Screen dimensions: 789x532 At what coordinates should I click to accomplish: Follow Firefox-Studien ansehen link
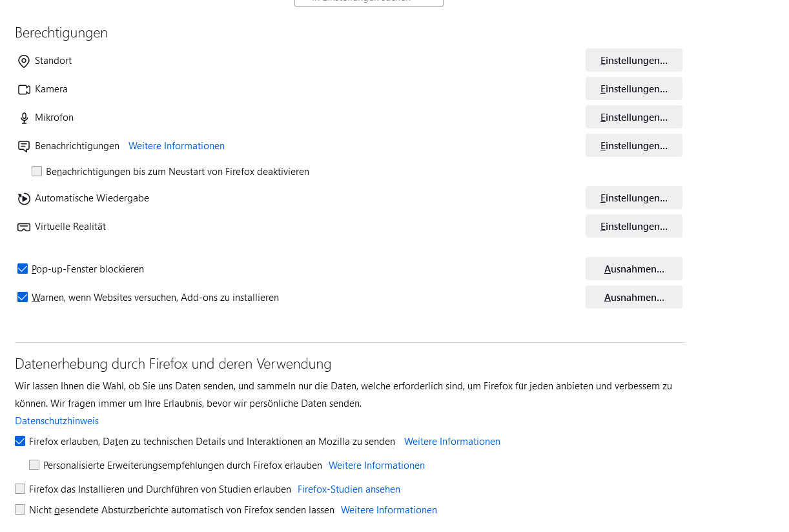(349, 489)
